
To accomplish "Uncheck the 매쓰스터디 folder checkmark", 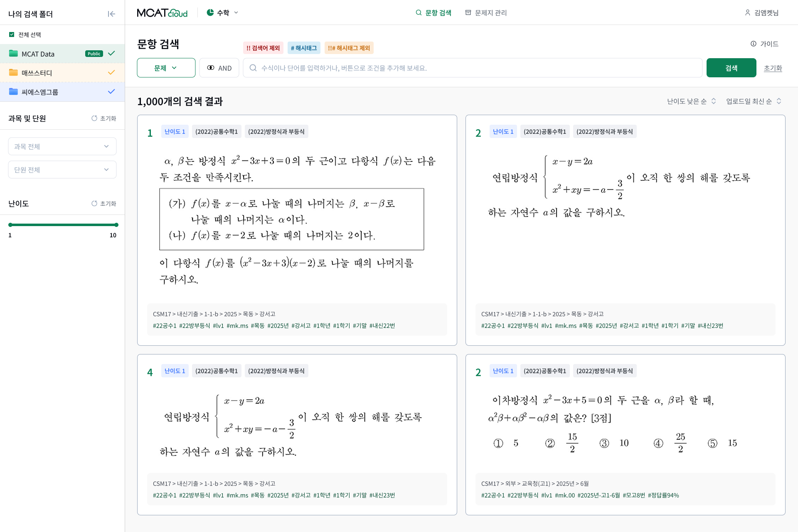I will click(x=111, y=72).
